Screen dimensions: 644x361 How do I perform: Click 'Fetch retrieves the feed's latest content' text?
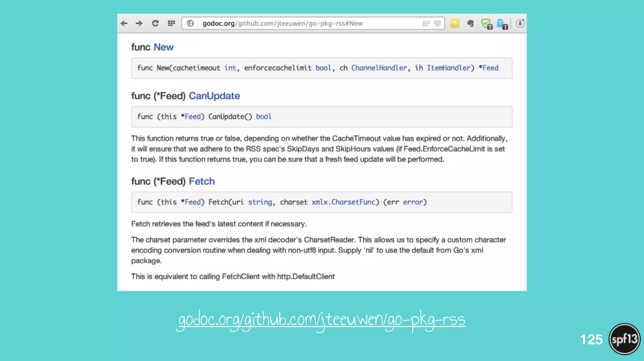[219, 224]
